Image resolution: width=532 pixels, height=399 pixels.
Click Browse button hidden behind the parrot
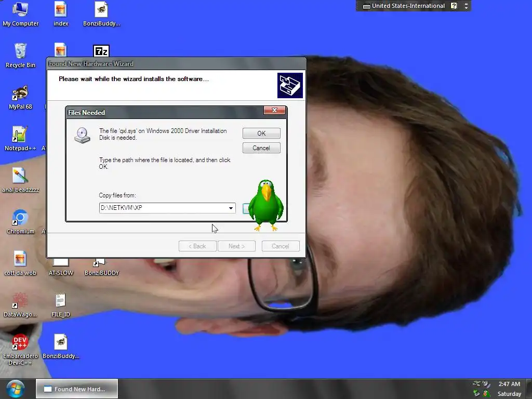(246, 208)
